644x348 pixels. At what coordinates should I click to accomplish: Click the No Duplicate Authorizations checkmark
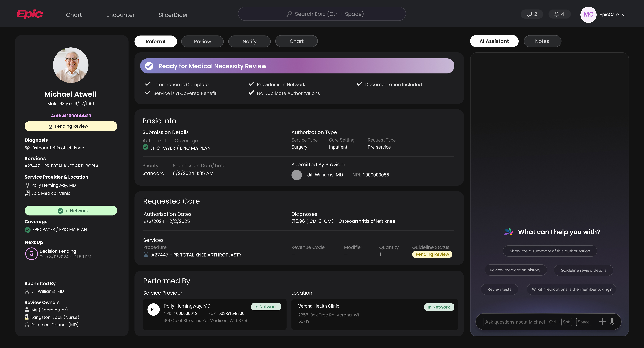click(x=251, y=93)
